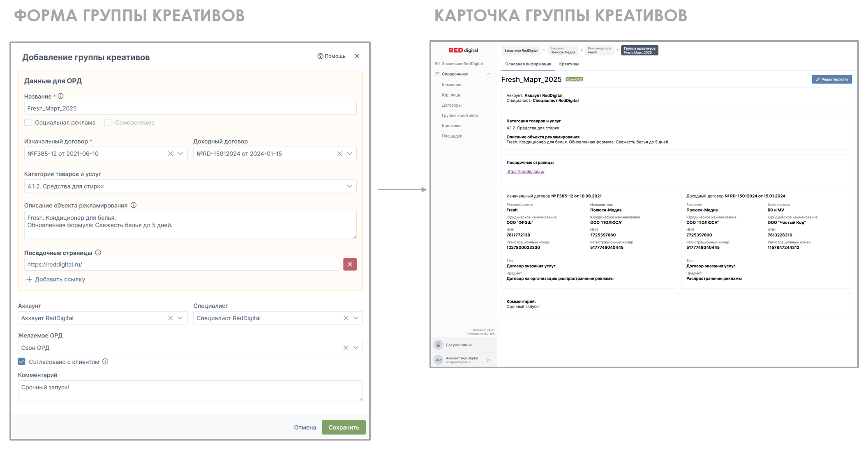Open the Аккаунт dropdown arrow

coord(180,318)
